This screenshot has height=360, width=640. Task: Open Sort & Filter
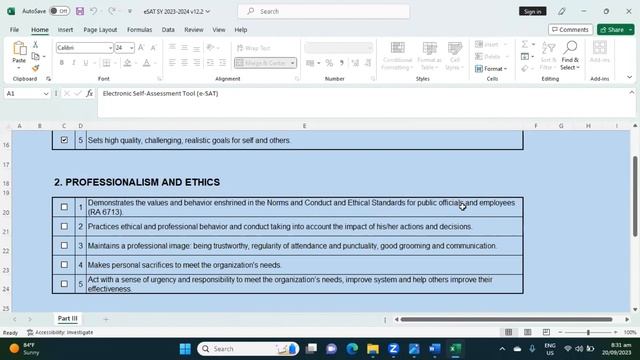pyautogui.click(x=548, y=56)
